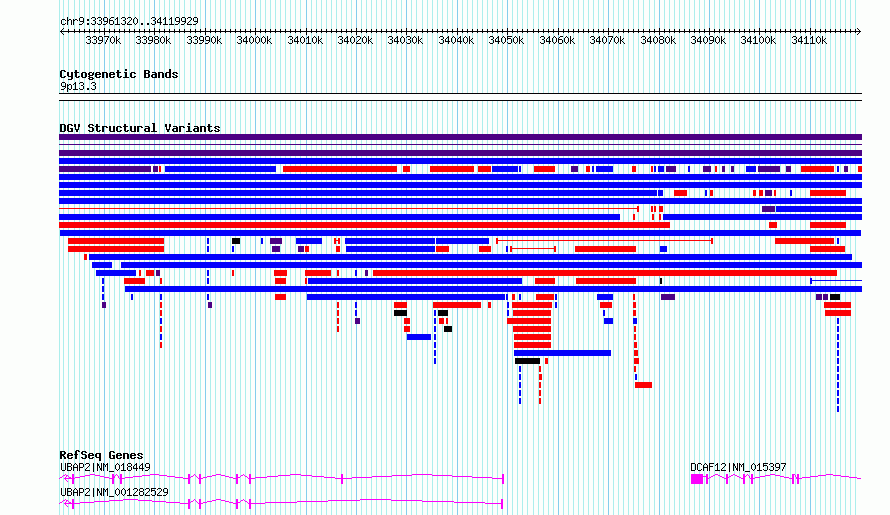Image resolution: width=890 pixels, height=515 pixels.
Task: Select the DGV Structural Variants track title
Action: pos(140,128)
